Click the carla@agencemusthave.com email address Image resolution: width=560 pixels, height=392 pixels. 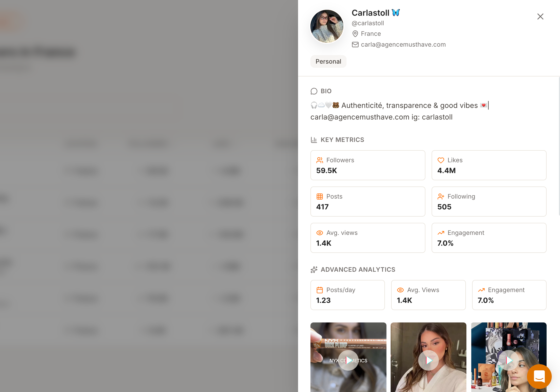coord(403,45)
